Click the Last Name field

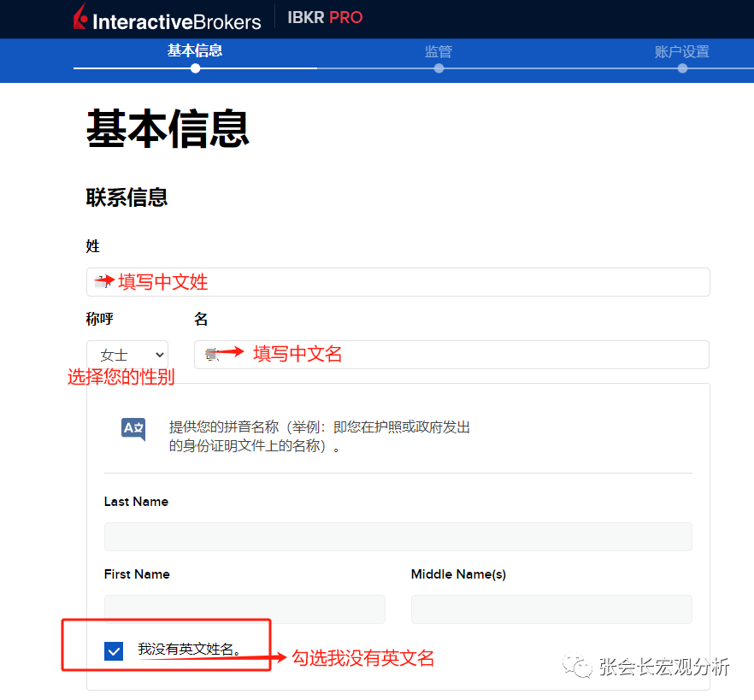(398, 537)
